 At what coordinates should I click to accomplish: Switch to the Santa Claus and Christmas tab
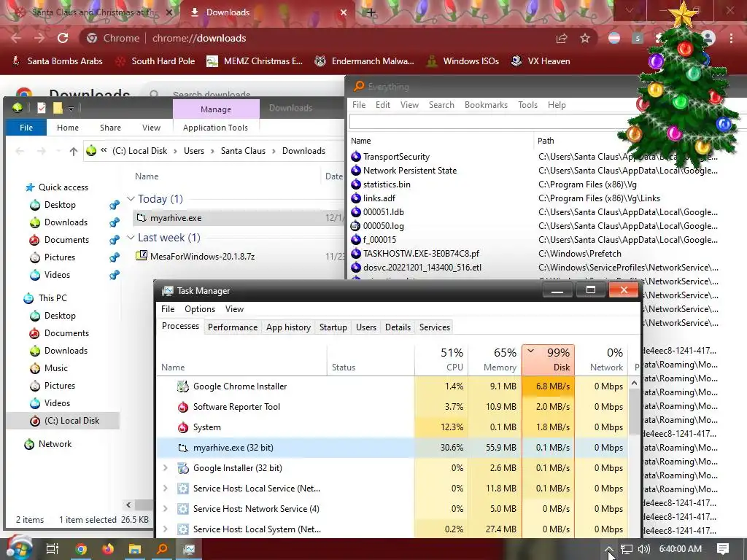[93, 12]
